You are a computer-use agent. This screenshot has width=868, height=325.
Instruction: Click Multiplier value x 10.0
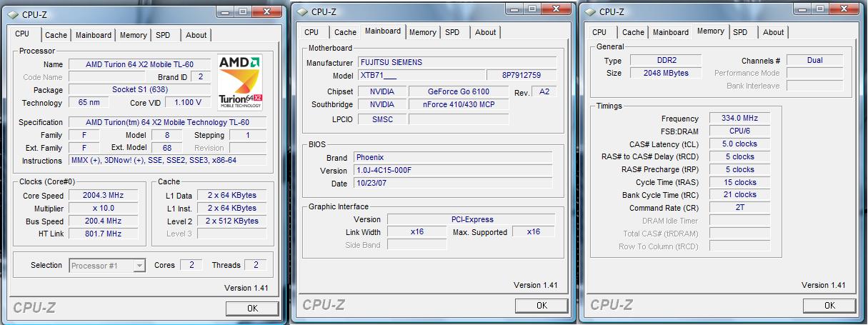(104, 209)
